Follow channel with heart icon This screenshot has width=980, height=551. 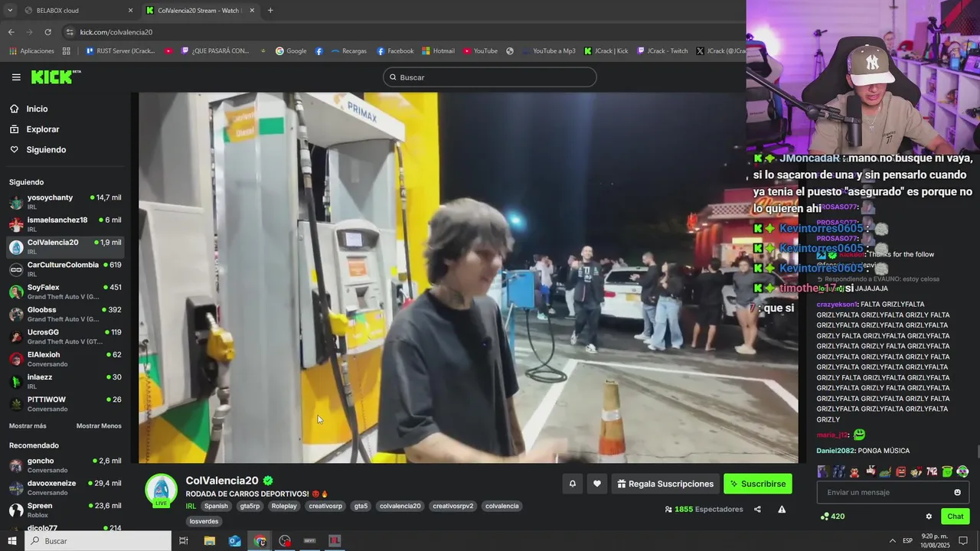[x=597, y=484]
